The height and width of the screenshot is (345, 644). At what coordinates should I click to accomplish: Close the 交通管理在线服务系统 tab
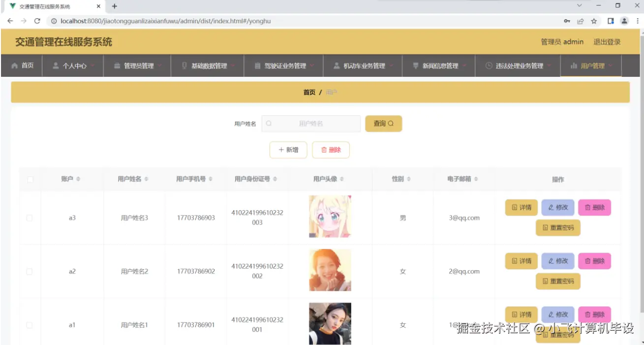(x=98, y=6)
